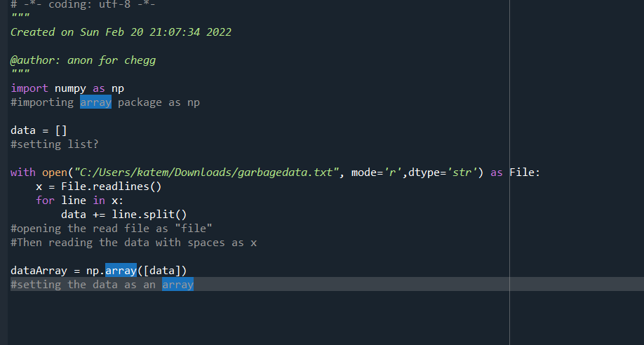Click the line.split() call
The width and height of the screenshot is (644, 345).
point(155,215)
